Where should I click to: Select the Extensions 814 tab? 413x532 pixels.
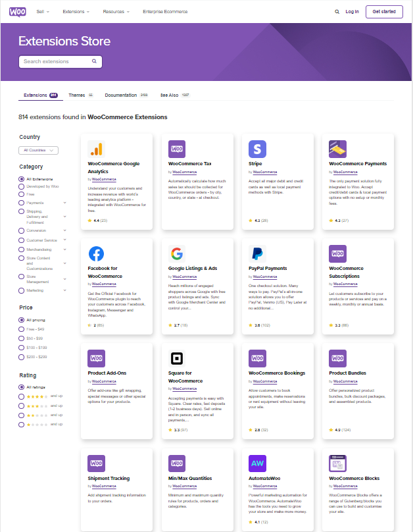pos(40,95)
